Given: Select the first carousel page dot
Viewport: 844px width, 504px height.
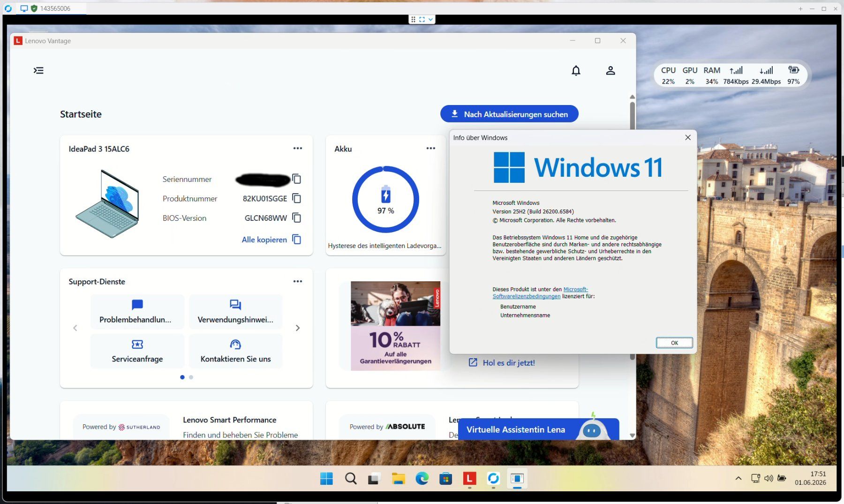Looking at the screenshot, I should pyautogui.click(x=182, y=377).
